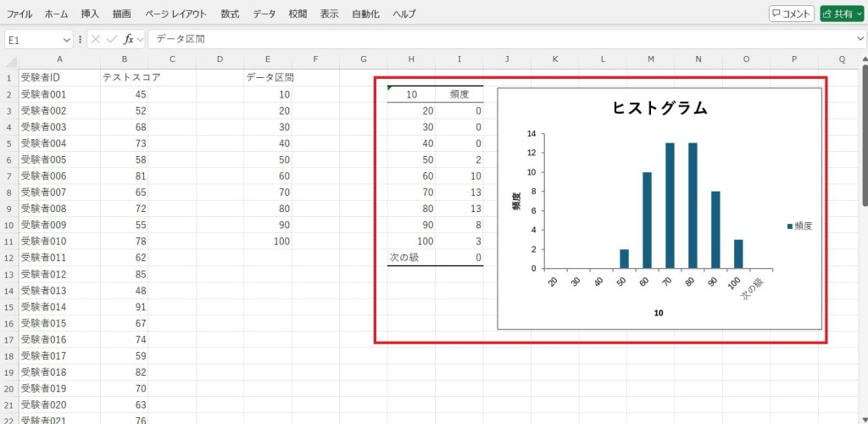
Task: Select the 頻度 legend entry in chart
Action: pos(799,226)
